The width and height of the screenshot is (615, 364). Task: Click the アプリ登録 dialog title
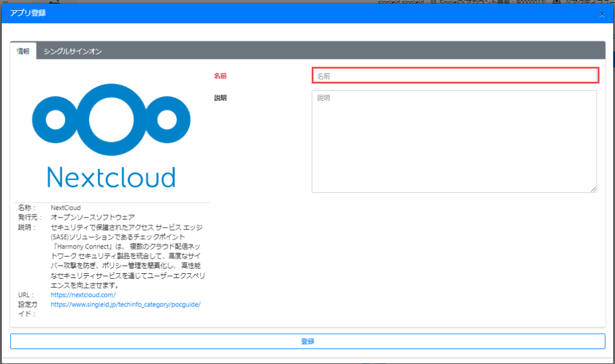tap(28, 13)
